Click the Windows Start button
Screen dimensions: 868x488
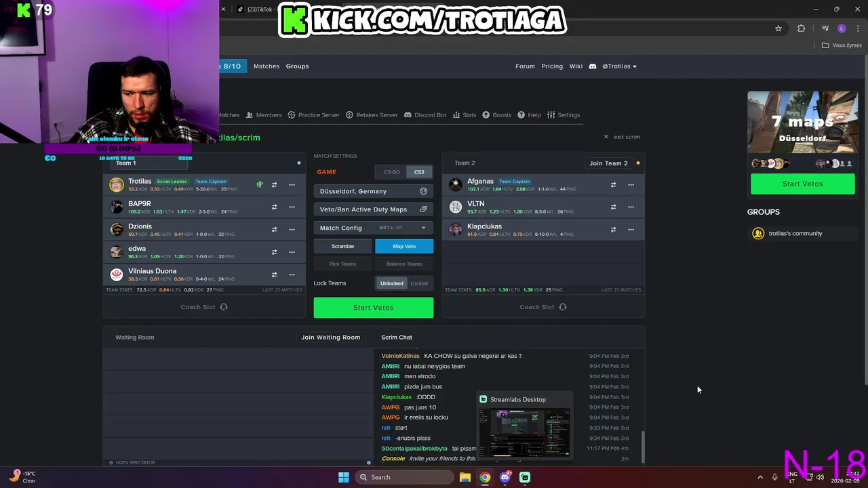tap(344, 477)
